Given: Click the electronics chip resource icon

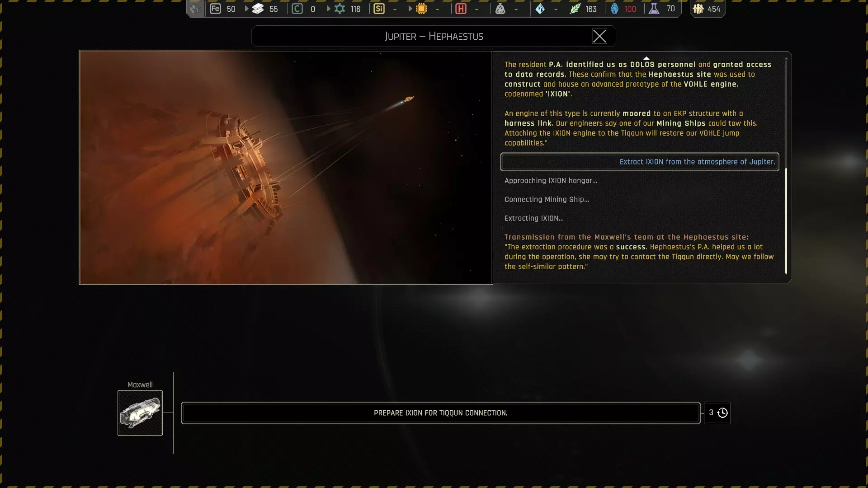Looking at the screenshot, I should [x=421, y=9].
